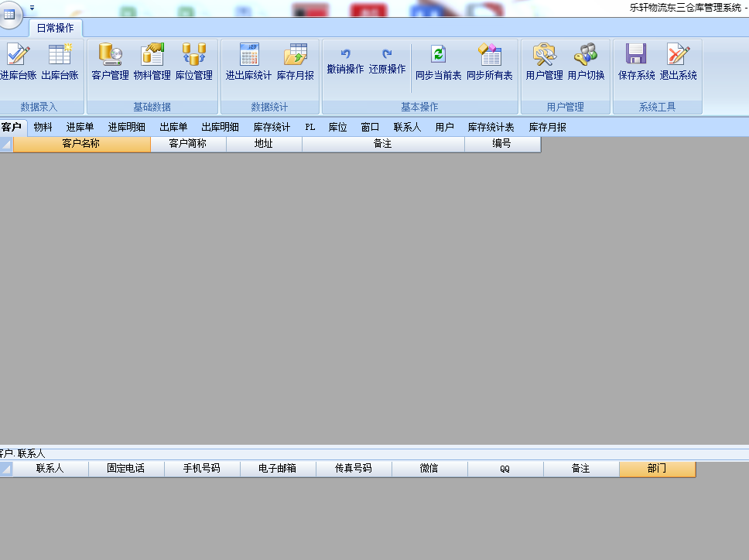The width and height of the screenshot is (749, 560).
Task: Switch to the 进库明细 sheet tab
Action: tap(127, 127)
